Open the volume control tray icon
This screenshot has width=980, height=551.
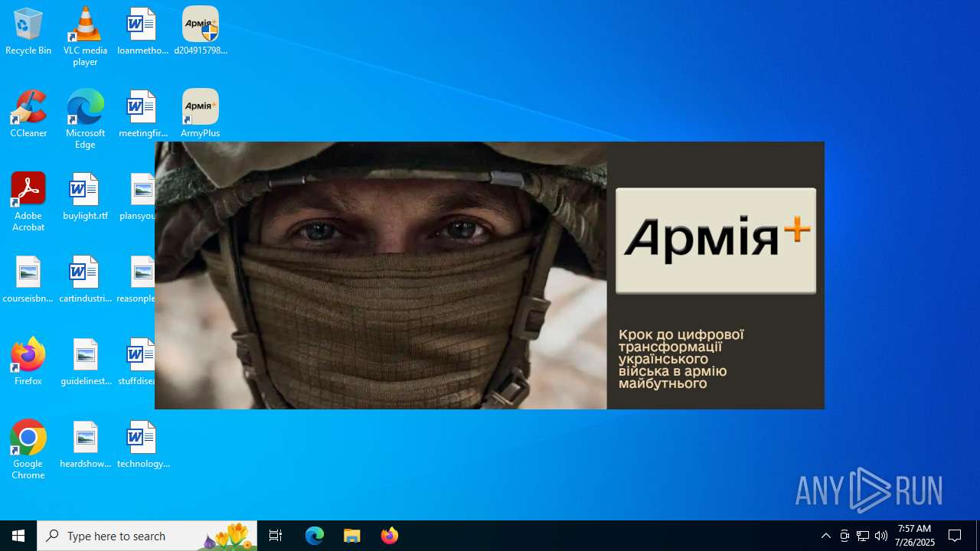pyautogui.click(x=881, y=536)
